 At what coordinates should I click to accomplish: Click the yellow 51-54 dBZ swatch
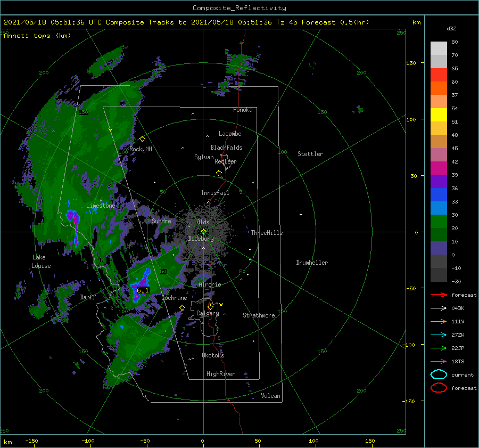(439, 115)
